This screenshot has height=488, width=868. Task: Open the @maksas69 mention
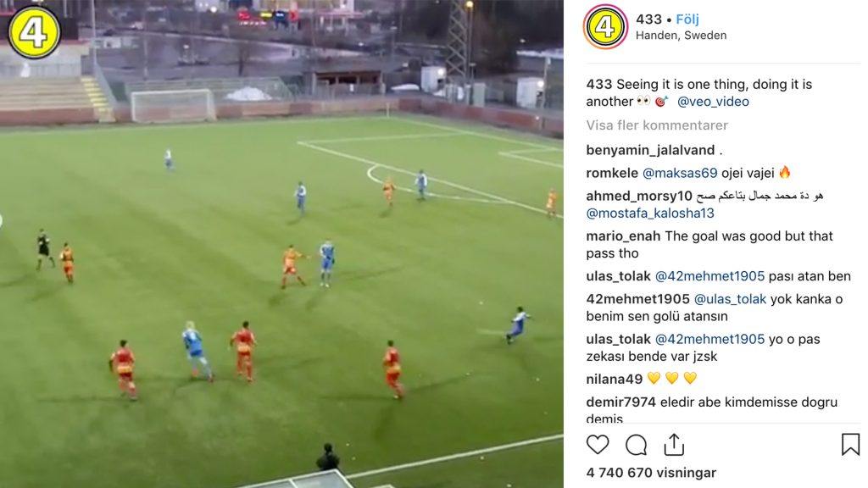point(680,173)
